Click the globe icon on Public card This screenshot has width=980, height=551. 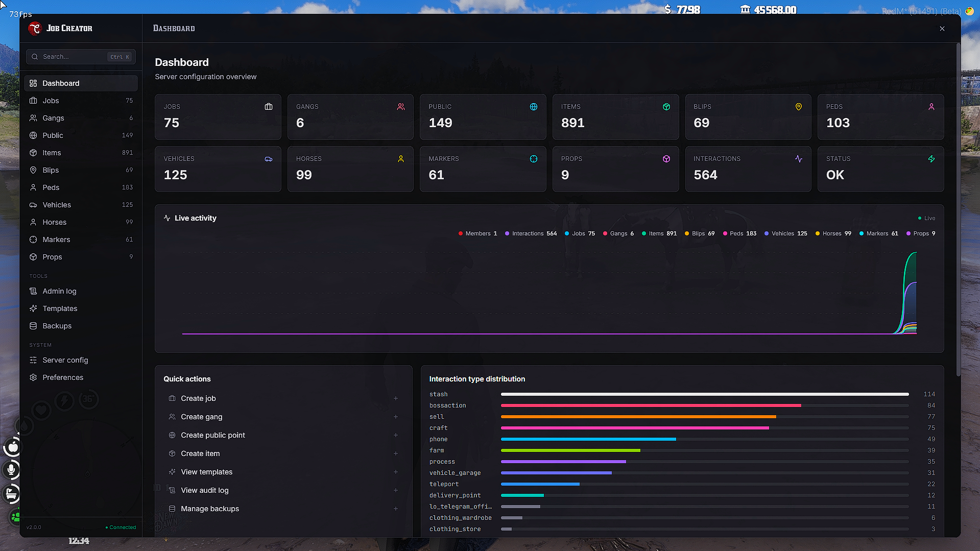534,107
